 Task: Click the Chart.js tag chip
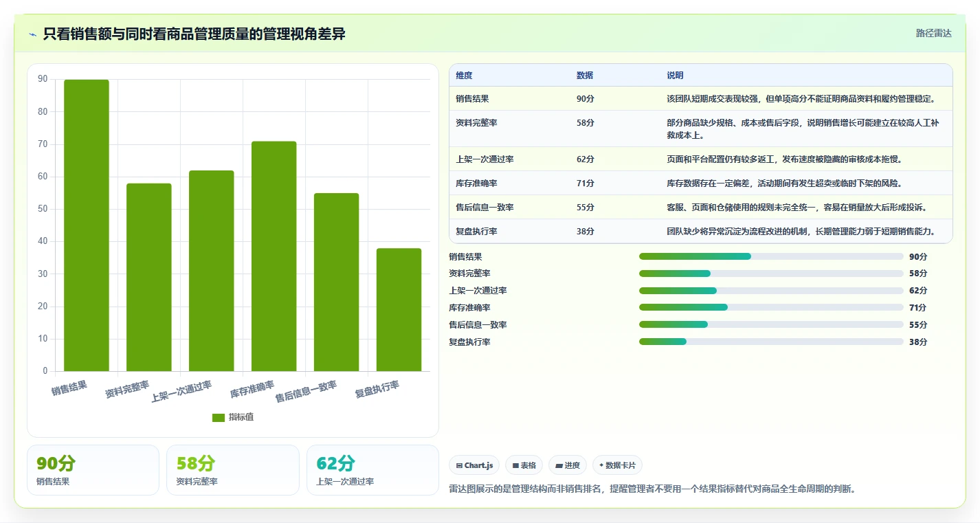pyautogui.click(x=474, y=465)
